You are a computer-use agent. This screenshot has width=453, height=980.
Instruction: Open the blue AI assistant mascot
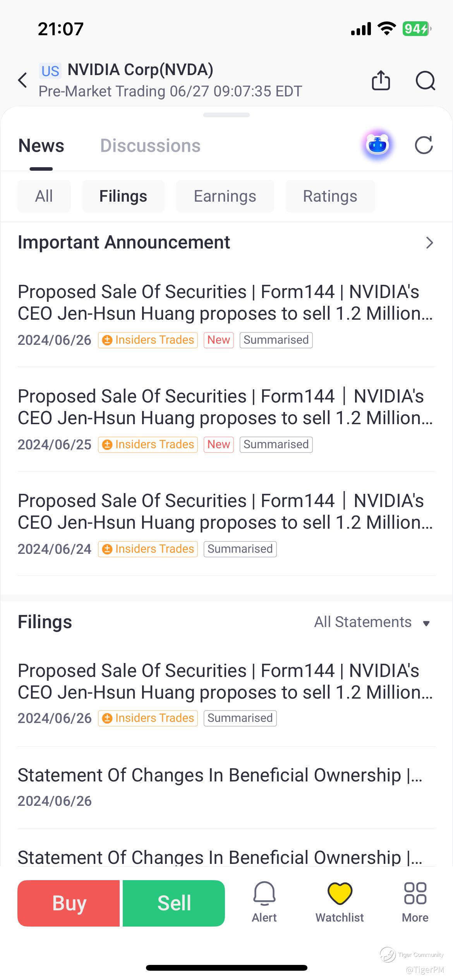pyautogui.click(x=377, y=146)
